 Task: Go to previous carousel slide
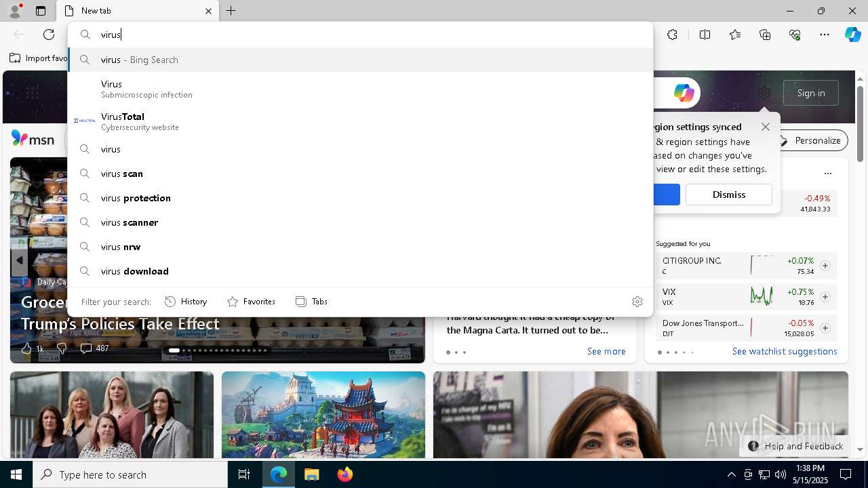click(20, 260)
